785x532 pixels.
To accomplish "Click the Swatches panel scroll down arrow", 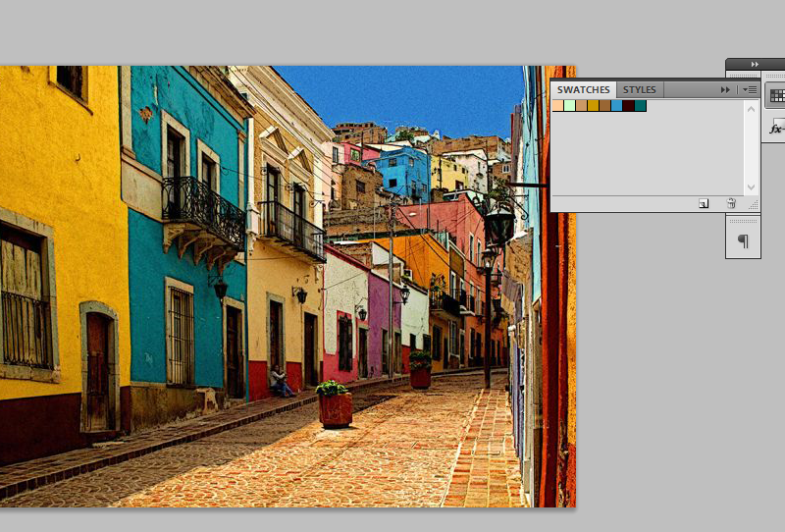I will click(x=751, y=187).
